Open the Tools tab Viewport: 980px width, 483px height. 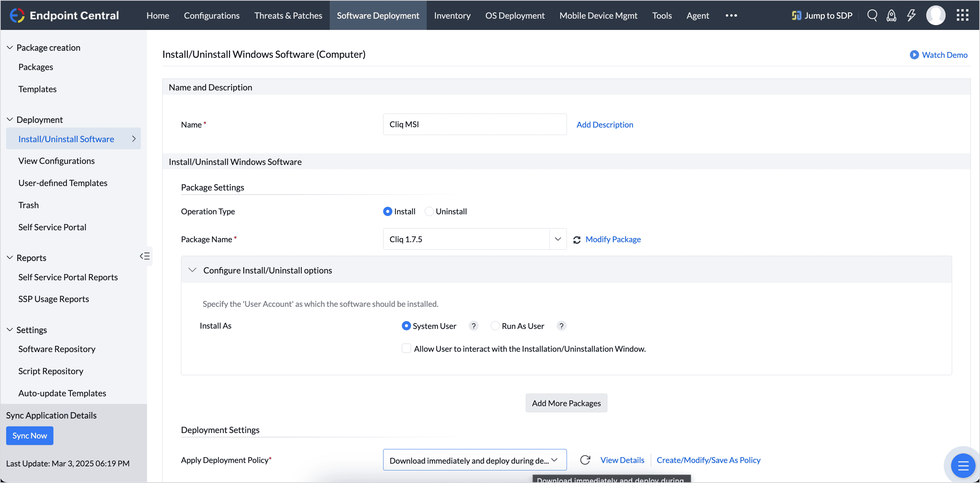(661, 16)
